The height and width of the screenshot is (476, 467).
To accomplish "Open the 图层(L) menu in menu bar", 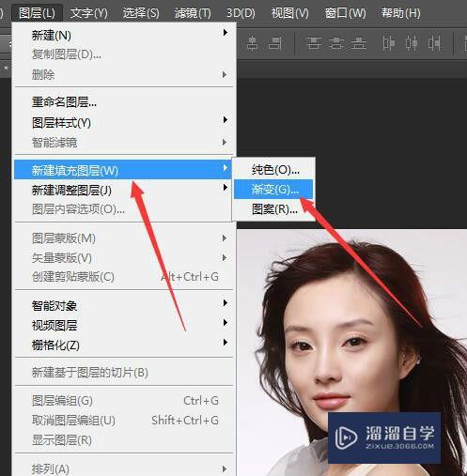I will click(x=37, y=13).
